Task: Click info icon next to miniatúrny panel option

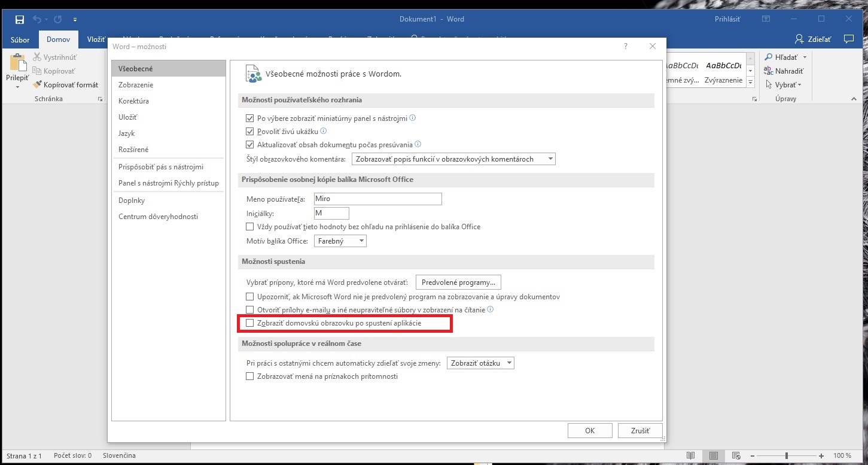Action: click(x=413, y=118)
